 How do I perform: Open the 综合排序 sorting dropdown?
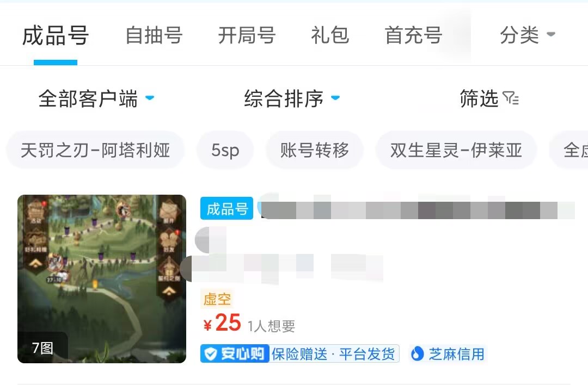(292, 99)
